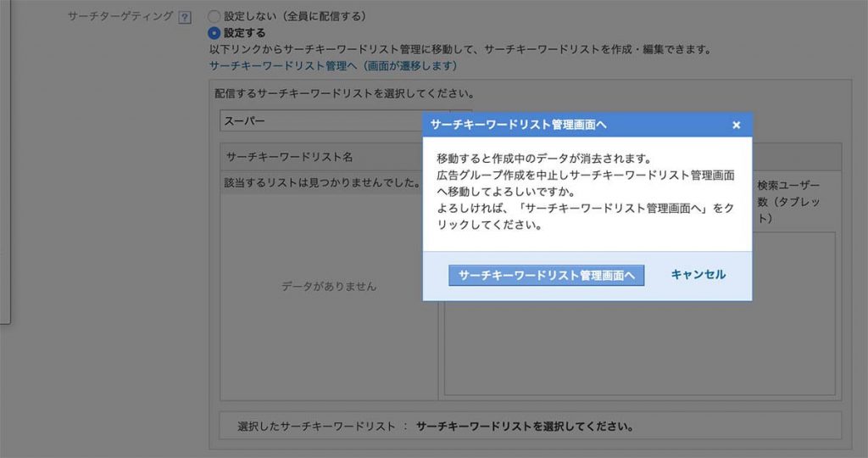Click the サーチキーワードリストを選択してください。 status text

click(x=525, y=427)
